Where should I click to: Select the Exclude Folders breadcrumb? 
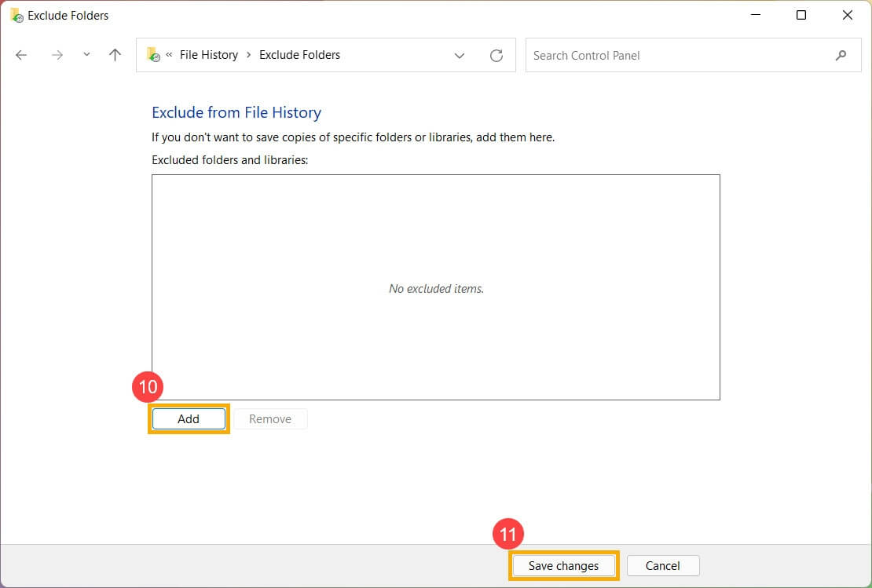(x=299, y=55)
